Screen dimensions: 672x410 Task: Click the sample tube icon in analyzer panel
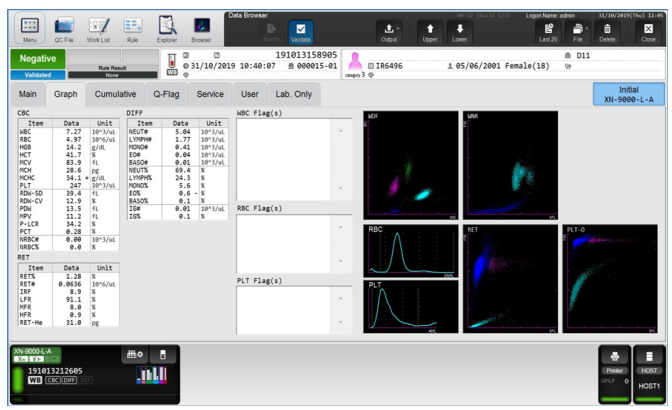point(162,354)
